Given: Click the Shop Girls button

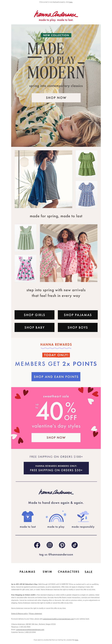Looking at the screenshot, I should click(34, 315).
